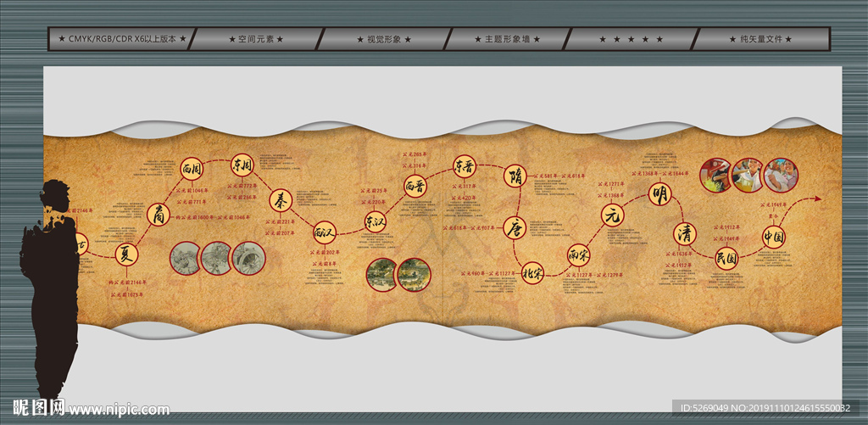Click the 公元前207年 date
This screenshot has width=868, height=425.
coord(280,233)
